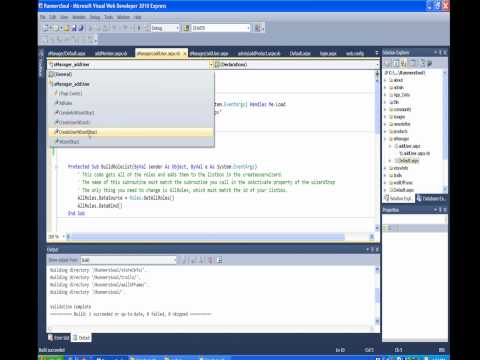Close the Solution Explorer panel
This screenshot has height=360, width=480.
(x=445, y=53)
